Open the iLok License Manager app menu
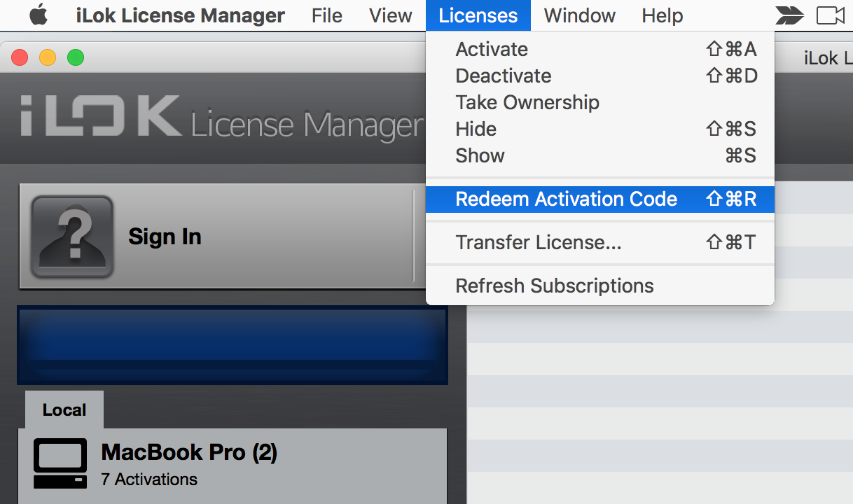The image size is (853, 504). point(181,15)
